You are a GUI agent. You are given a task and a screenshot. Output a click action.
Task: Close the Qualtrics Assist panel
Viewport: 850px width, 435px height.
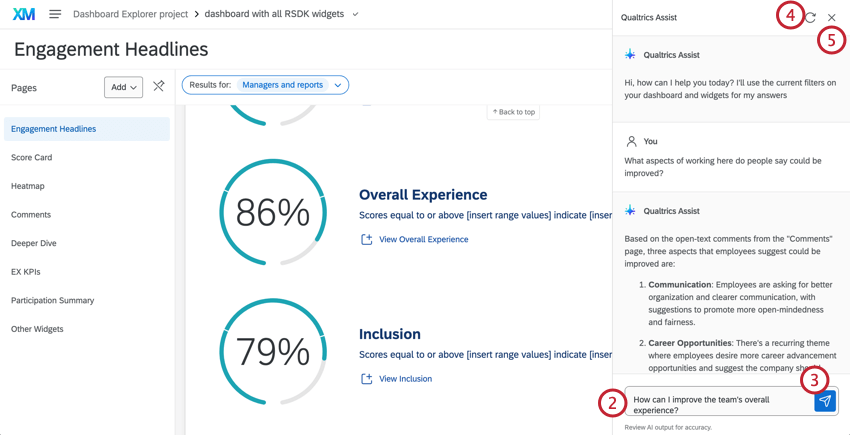tap(831, 17)
